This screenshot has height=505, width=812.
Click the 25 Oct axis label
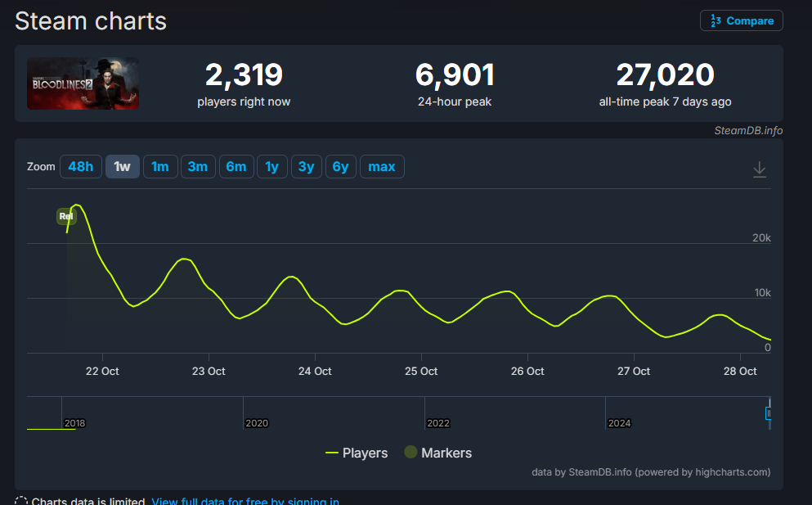pyautogui.click(x=421, y=372)
